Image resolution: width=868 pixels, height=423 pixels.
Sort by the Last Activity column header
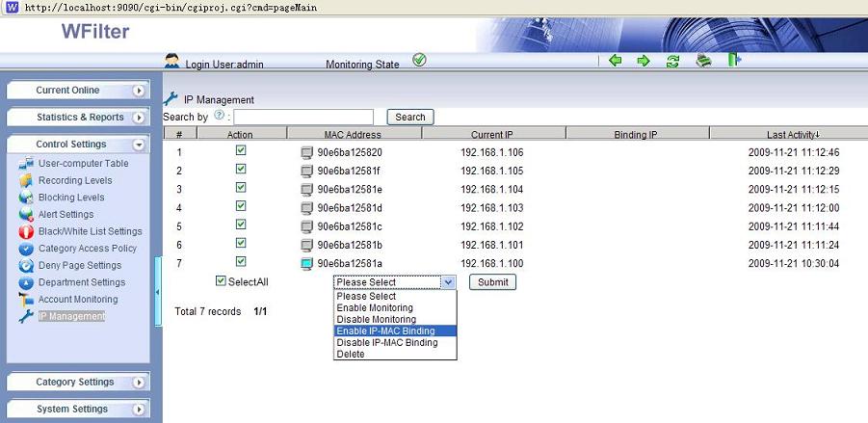tap(793, 135)
